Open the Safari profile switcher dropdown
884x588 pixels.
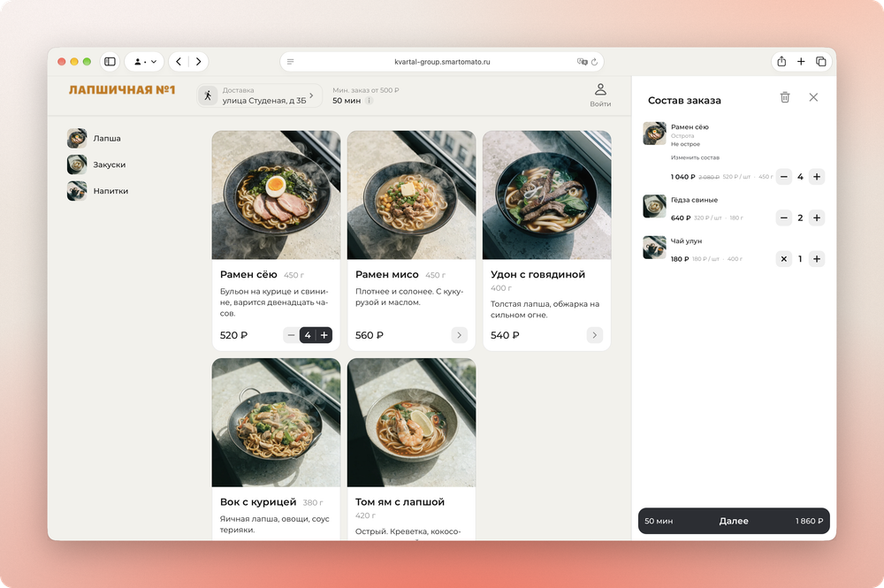tap(144, 61)
